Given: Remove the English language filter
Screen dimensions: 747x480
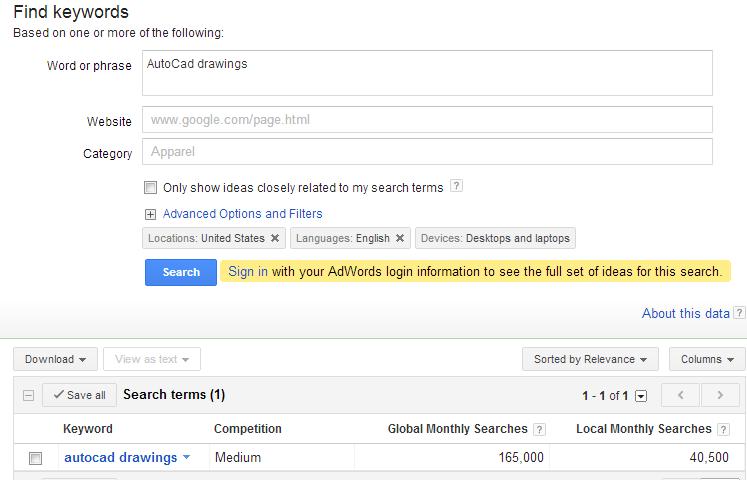Looking at the screenshot, I should (400, 239).
